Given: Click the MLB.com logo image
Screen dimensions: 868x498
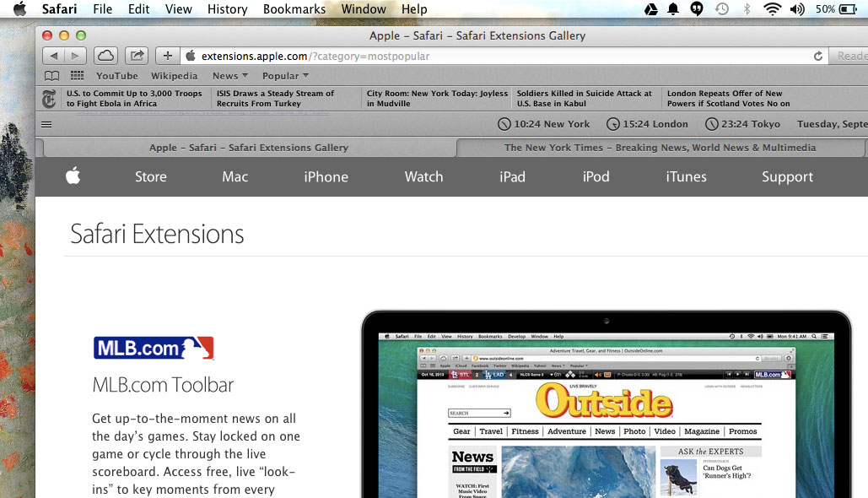Looking at the screenshot, I should pyautogui.click(x=154, y=348).
